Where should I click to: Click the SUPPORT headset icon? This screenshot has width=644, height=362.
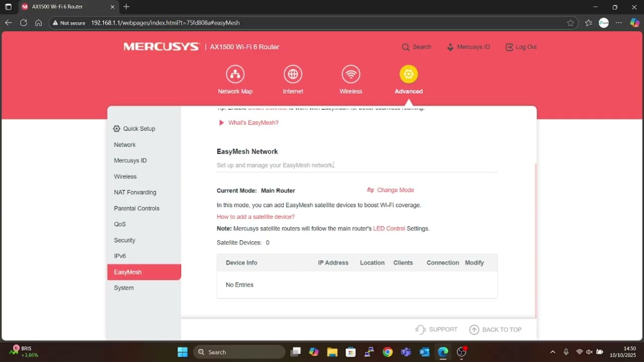[420, 329]
